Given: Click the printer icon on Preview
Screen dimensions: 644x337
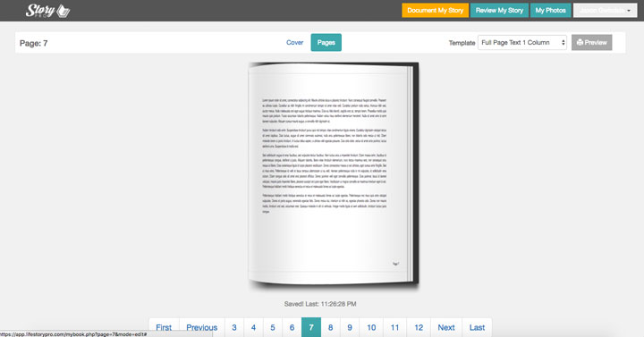Looking at the screenshot, I should pos(580,42).
